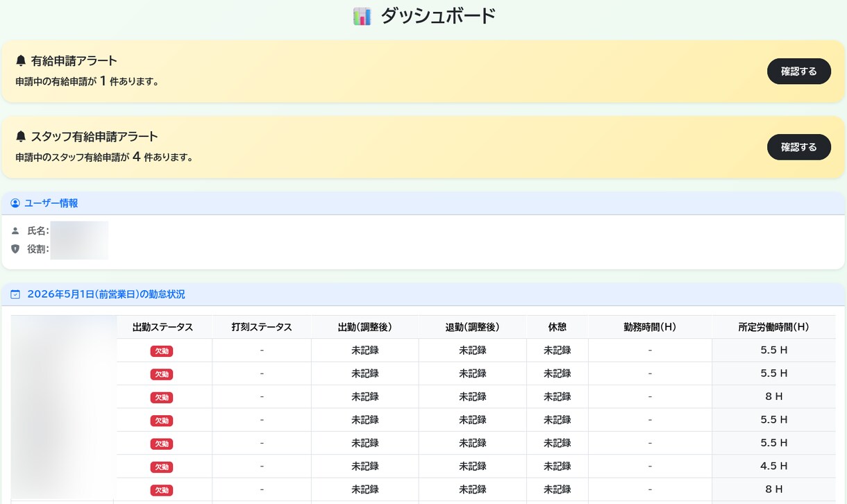Click 出勤(調整後) 未記録 cell in the 4.5 H row
847x504 pixels.
365,466
